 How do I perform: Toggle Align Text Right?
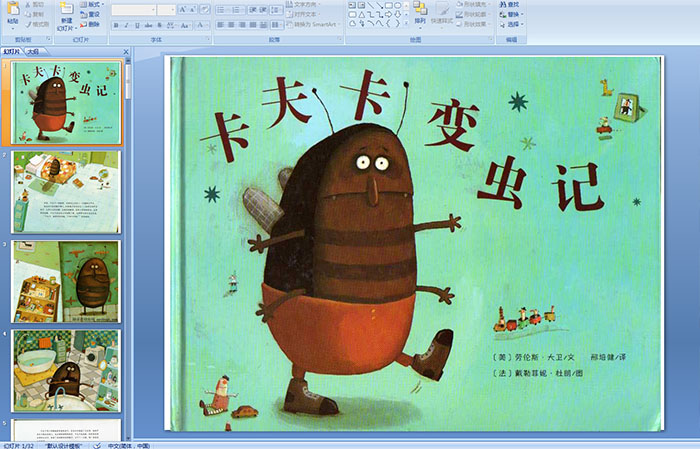pos(242,25)
